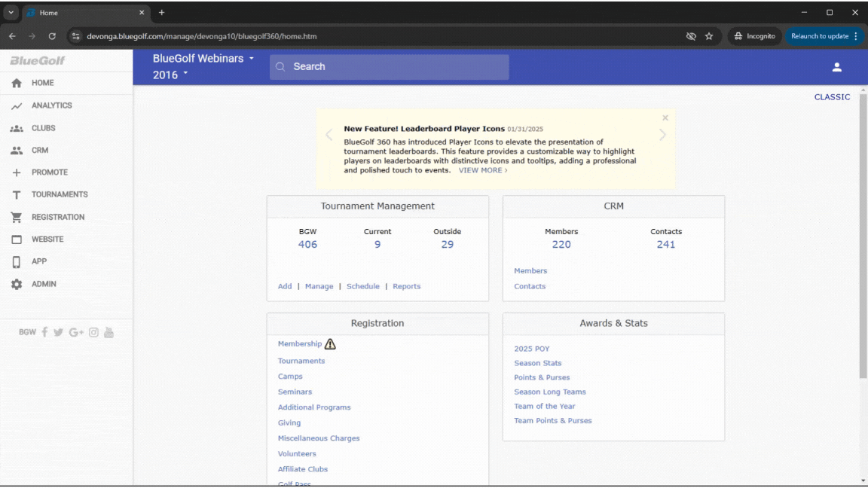Viewport: 868px width, 488px height.
Task: Open the browser tab search dropdown
Action: pyautogui.click(x=11, y=12)
